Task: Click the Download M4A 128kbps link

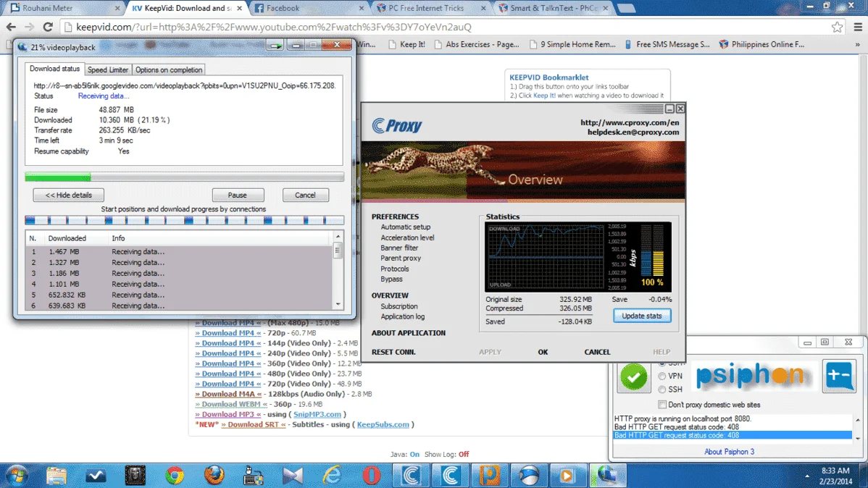Action: 228,394
